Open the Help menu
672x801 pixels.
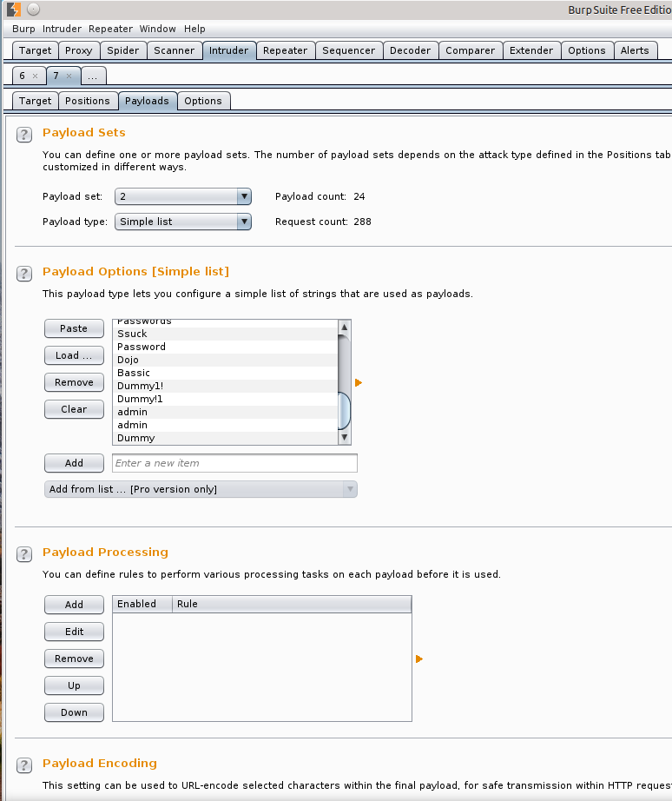pos(194,30)
